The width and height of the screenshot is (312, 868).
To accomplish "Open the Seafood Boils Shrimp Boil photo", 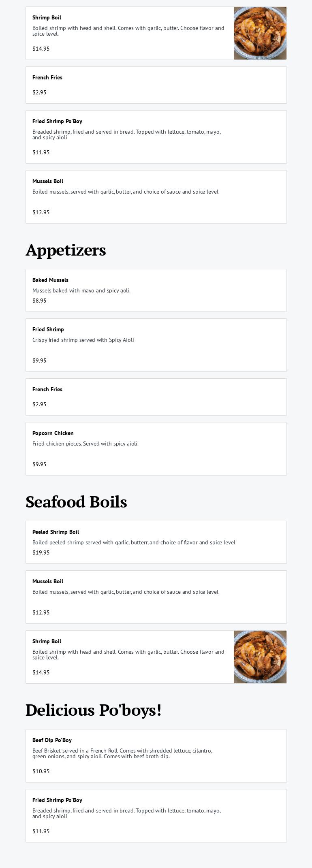I will point(260,657).
